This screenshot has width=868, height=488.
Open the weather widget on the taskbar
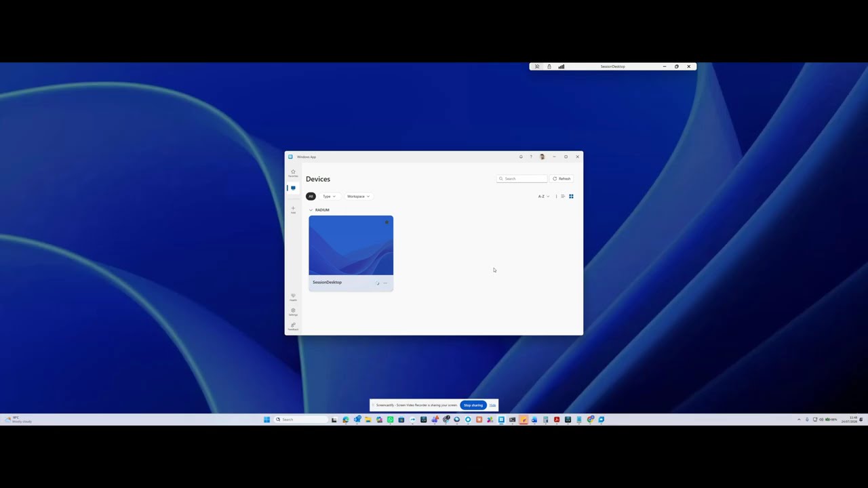18,420
